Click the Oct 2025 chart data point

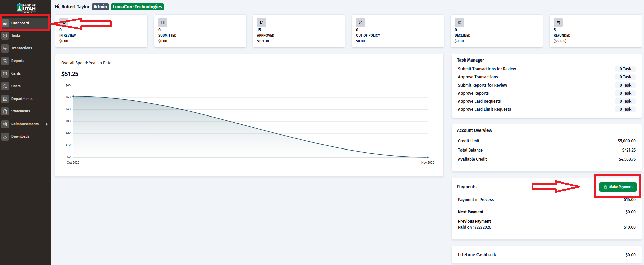(x=73, y=96)
